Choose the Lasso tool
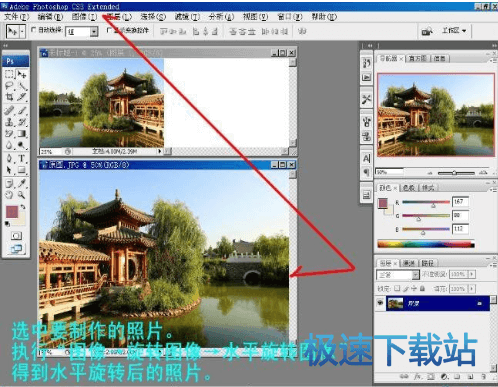The image size is (498, 387). click(x=9, y=86)
